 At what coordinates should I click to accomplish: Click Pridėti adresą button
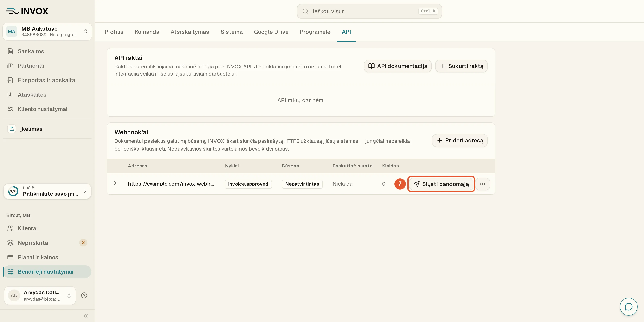coord(460,140)
